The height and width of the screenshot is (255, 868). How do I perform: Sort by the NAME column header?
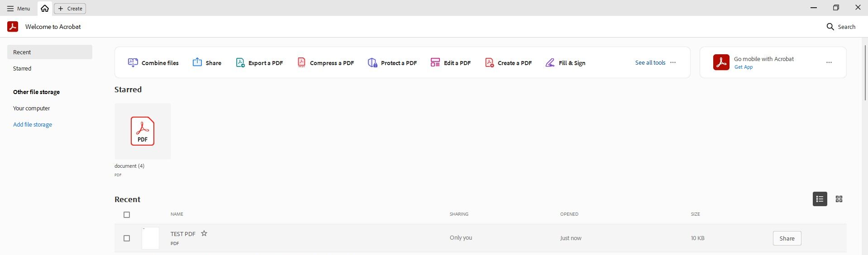click(177, 214)
